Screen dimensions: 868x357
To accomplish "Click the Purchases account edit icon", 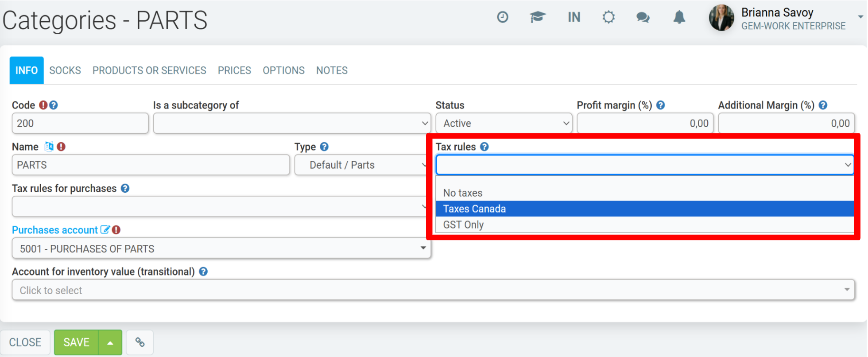I will (x=105, y=229).
